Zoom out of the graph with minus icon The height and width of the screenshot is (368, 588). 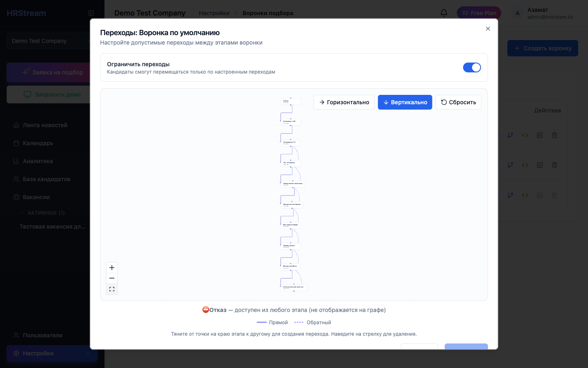click(112, 278)
